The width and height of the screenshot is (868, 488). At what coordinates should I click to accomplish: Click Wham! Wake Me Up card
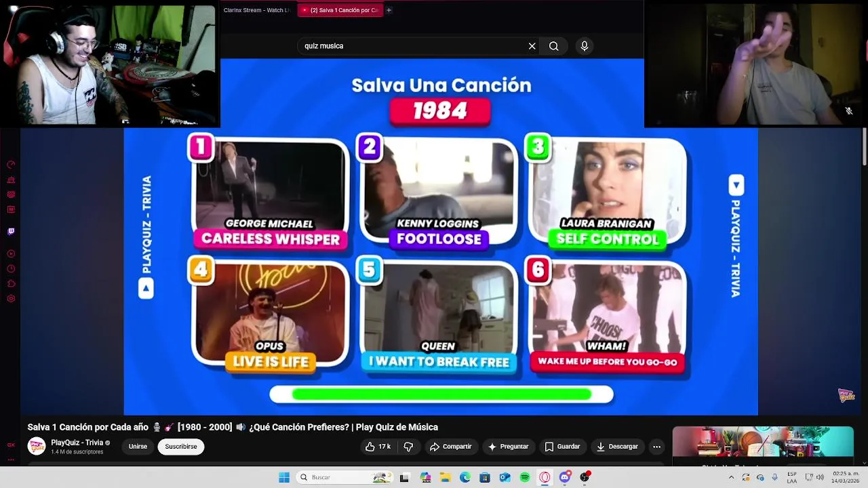pyautogui.click(x=607, y=316)
